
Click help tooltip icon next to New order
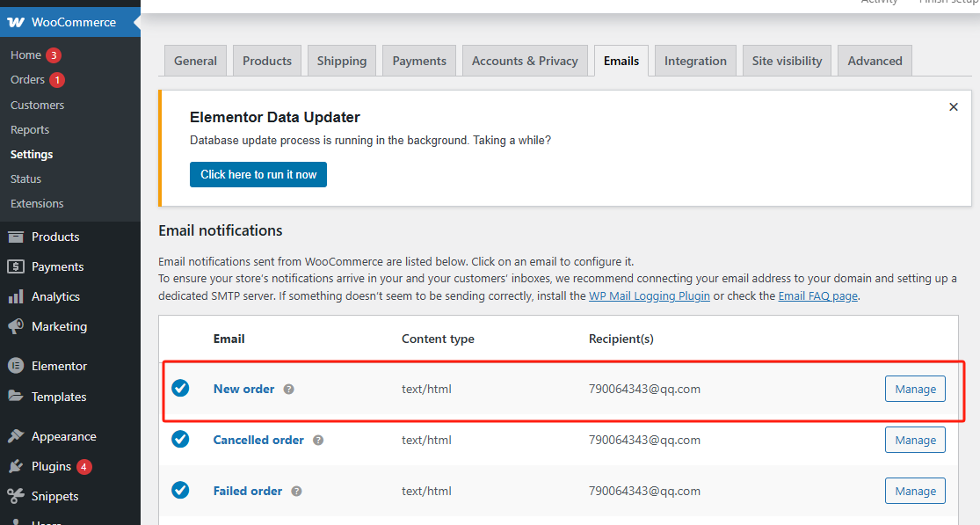point(289,389)
